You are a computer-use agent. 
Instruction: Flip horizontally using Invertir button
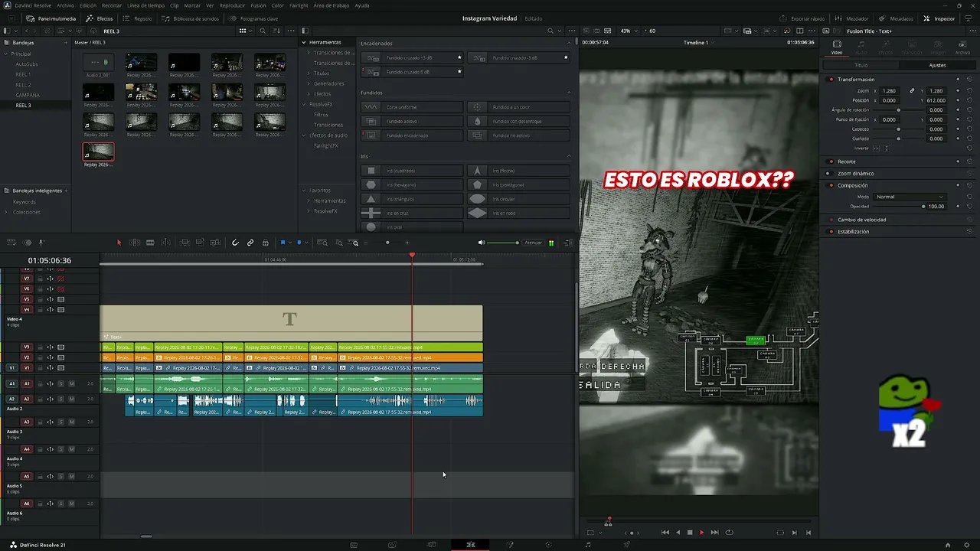877,148
